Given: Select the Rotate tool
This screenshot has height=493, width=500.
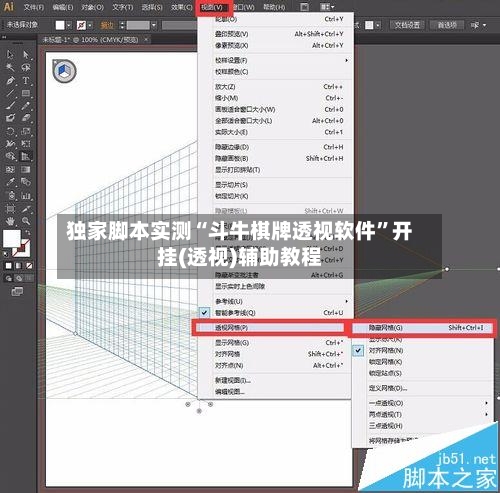Looking at the screenshot, I should click(10, 131).
